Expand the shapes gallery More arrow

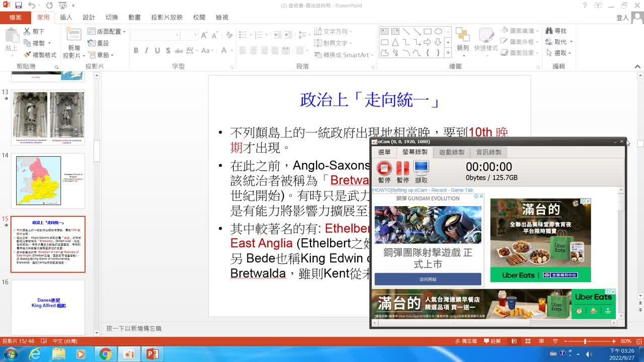click(x=448, y=53)
